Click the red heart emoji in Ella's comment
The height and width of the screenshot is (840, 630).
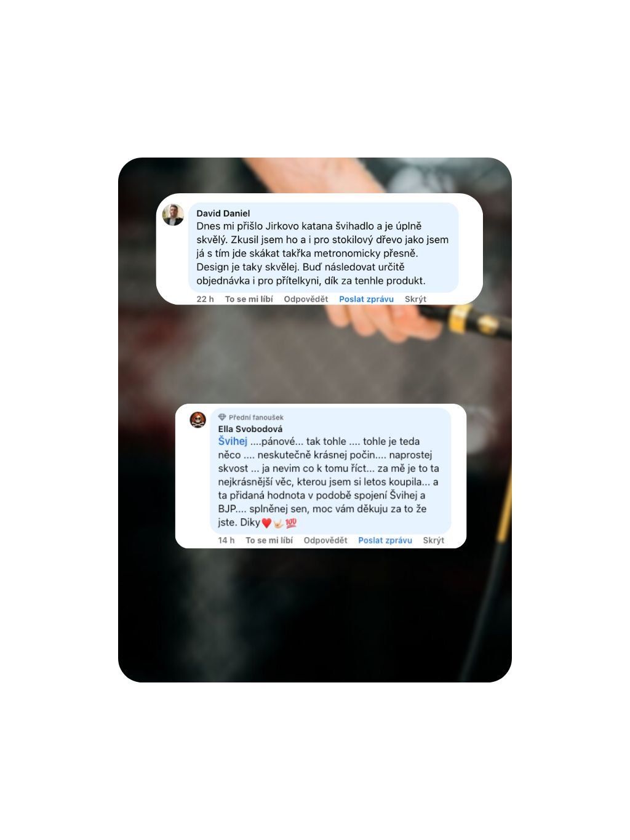(266, 523)
